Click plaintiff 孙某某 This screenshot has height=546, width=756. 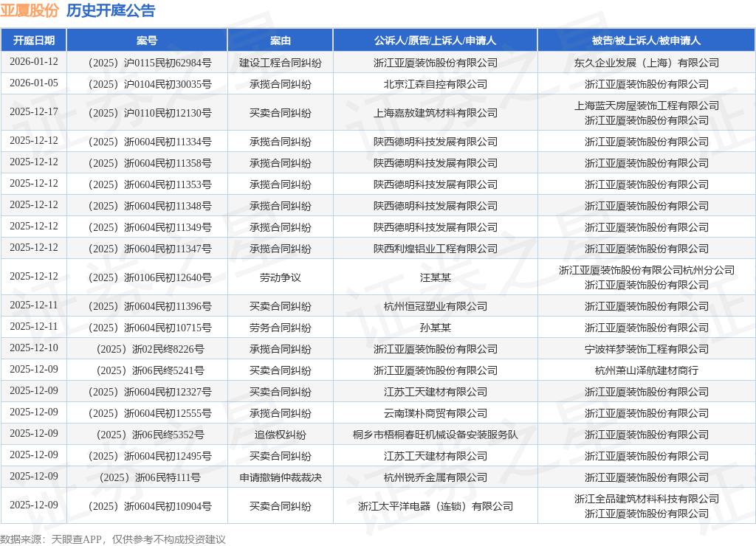click(x=436, y=328)
